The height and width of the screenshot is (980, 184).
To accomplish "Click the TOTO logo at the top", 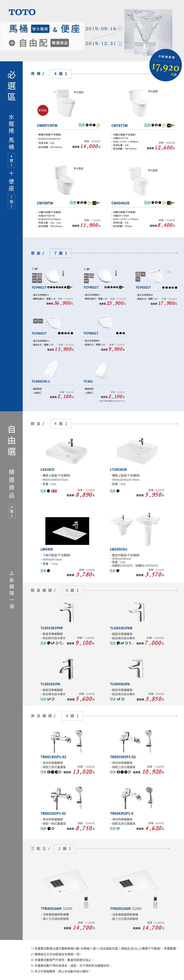I will click(22, 12).
